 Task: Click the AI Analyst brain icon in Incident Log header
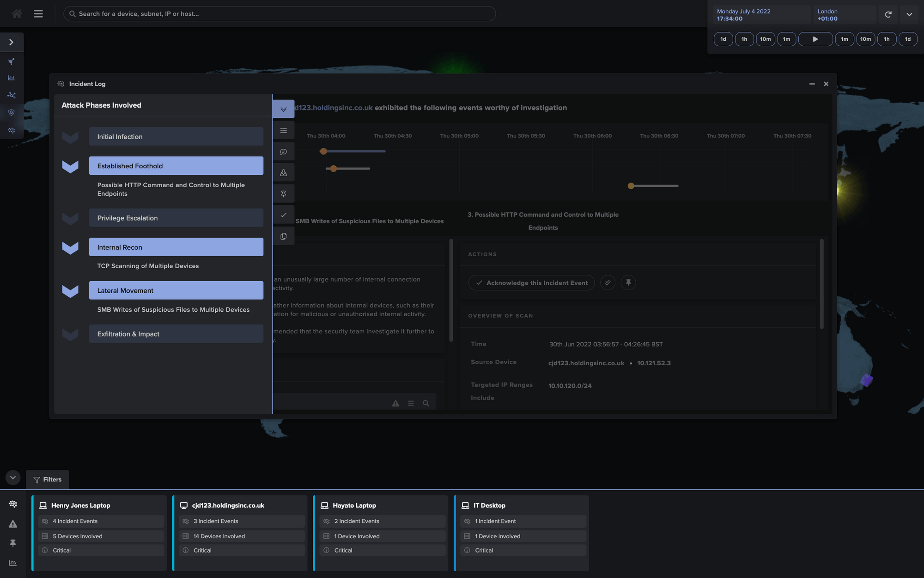(61, 84)
